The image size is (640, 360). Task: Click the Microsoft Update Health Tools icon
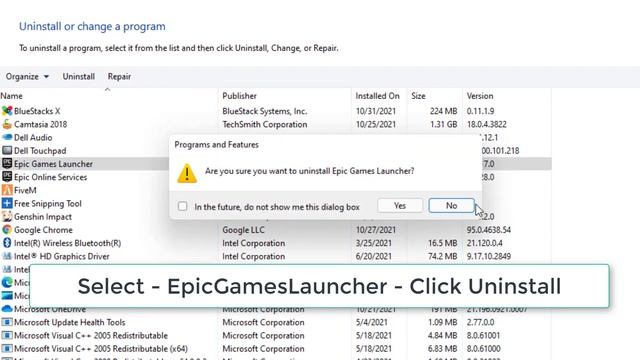[x=7, y=322]
